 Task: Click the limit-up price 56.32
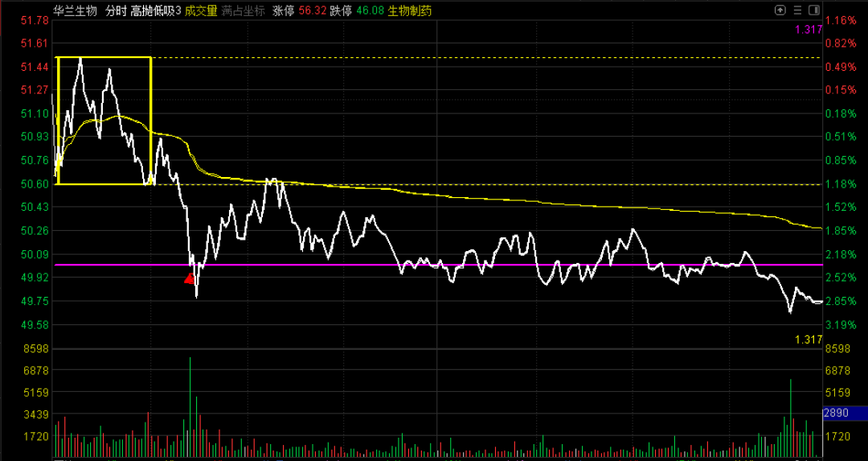pyautogui.click(x=312, y=10)
